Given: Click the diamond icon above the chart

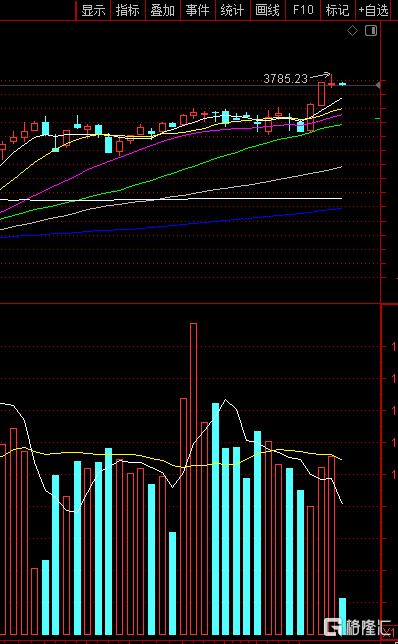Looking at the screenshot, I should coord(352,31).
